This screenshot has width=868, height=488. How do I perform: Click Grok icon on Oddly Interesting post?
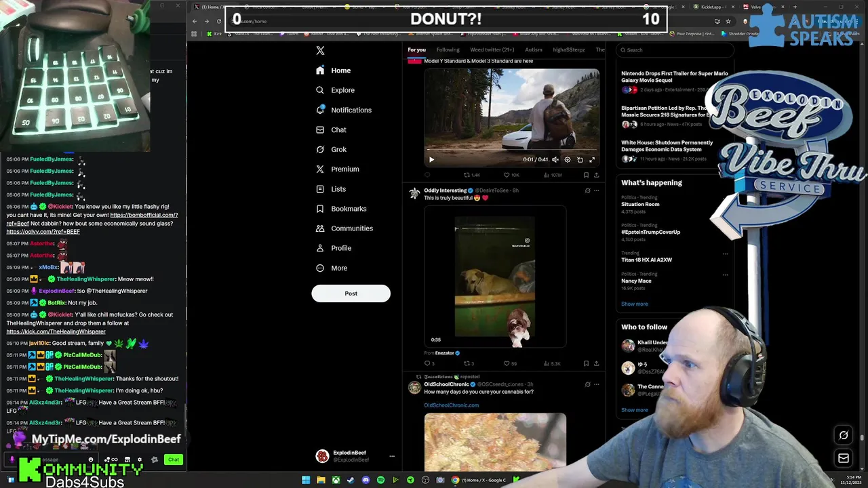point(587,190)
